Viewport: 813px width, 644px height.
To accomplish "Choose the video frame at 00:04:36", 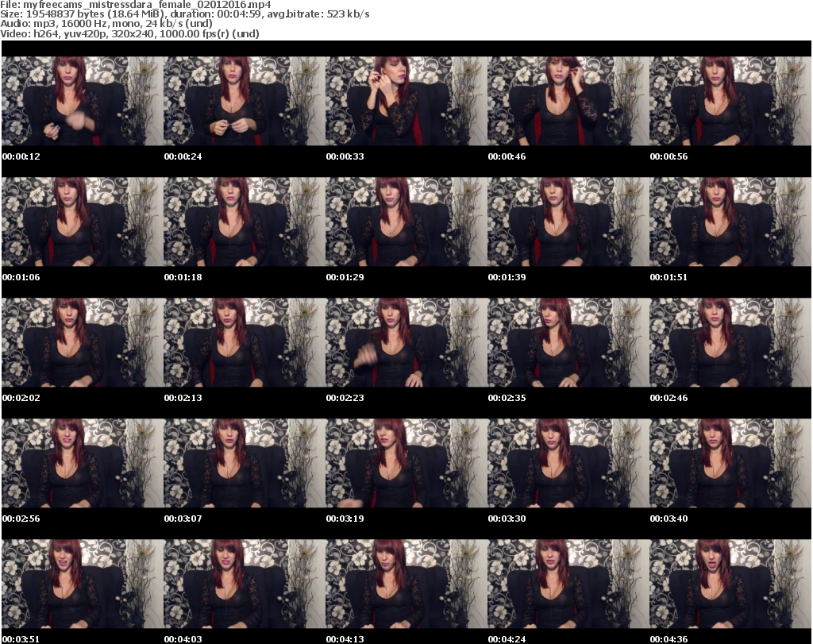I will (730, 584).
